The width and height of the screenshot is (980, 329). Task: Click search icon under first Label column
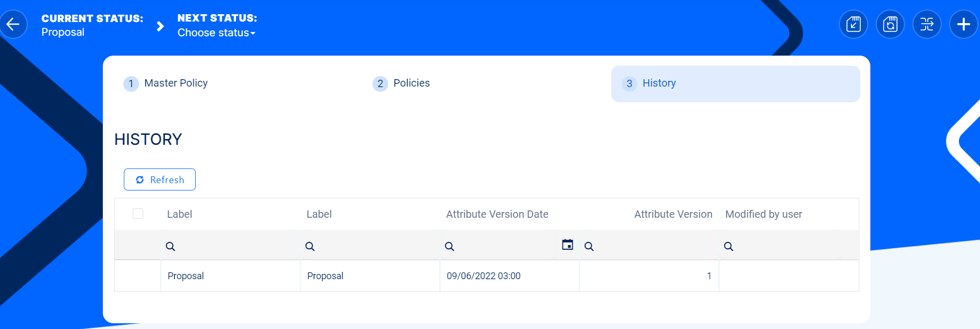pyautogui.click(x=171, y=246)
